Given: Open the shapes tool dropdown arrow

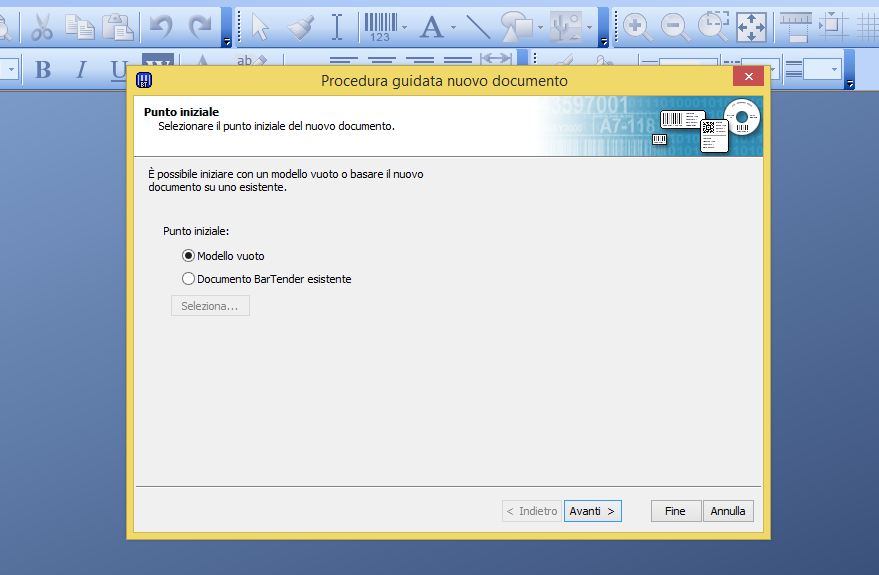Looking at the screenshot, I should [540, 27].
